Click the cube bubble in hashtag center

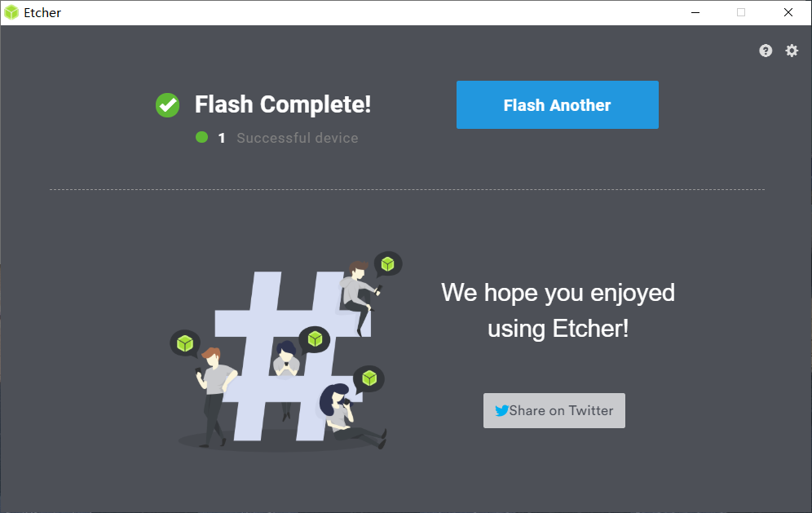click(315, 339)
